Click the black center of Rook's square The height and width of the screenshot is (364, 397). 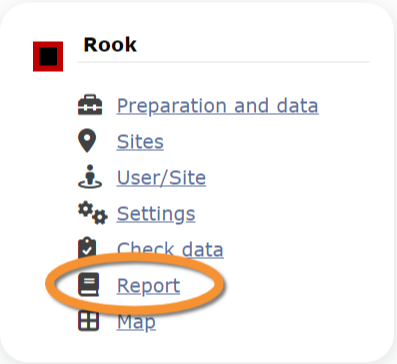(x=48, y=56)
